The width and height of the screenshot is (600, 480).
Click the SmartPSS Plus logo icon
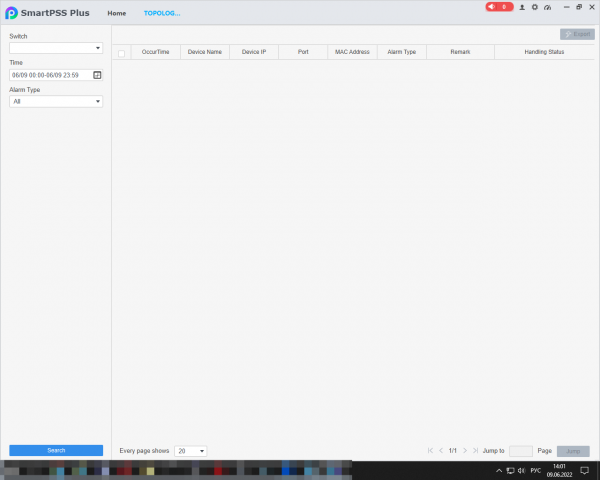coord(11,13)
